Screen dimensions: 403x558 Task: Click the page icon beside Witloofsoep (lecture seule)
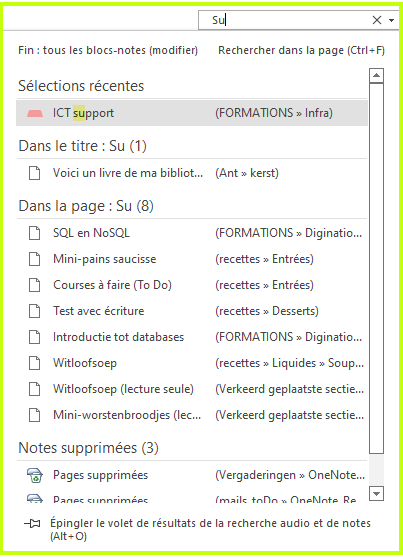[x=35, y=389]
